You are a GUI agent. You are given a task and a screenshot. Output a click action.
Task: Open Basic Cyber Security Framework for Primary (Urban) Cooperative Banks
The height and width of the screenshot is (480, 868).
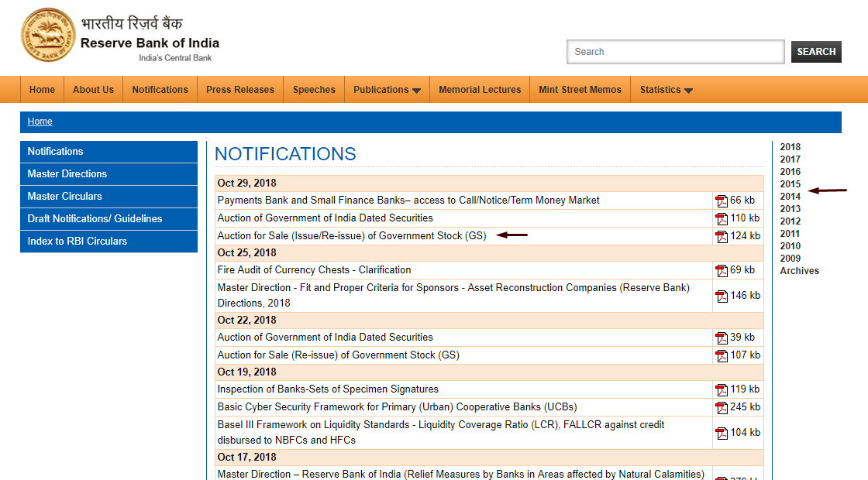[397, 407]
